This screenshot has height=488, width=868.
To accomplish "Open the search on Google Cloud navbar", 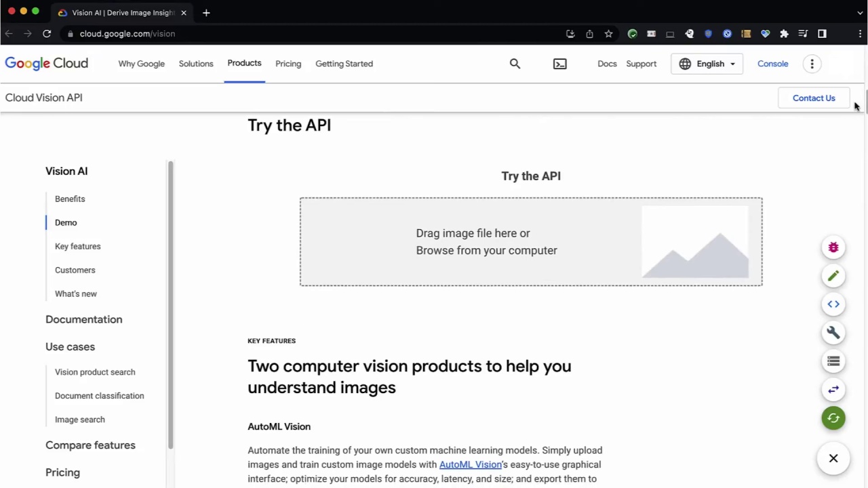I will [x=515, y=63].
